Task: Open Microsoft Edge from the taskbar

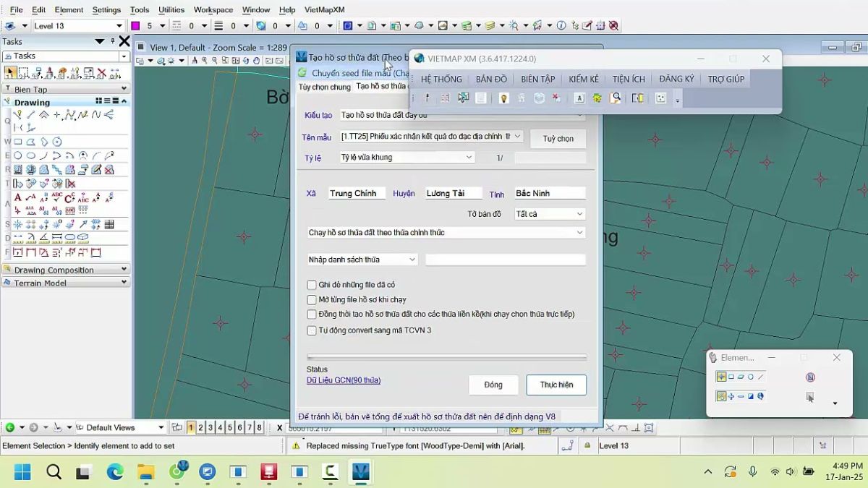Action: (x=115, y=472)
